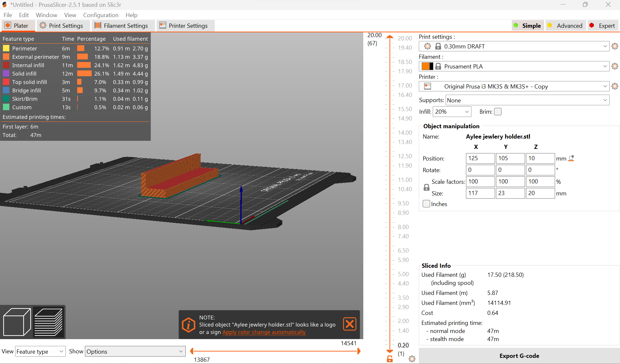Click the printer icon in printer preset field
The image size is (620, 364).
click(x=428, y=86)
